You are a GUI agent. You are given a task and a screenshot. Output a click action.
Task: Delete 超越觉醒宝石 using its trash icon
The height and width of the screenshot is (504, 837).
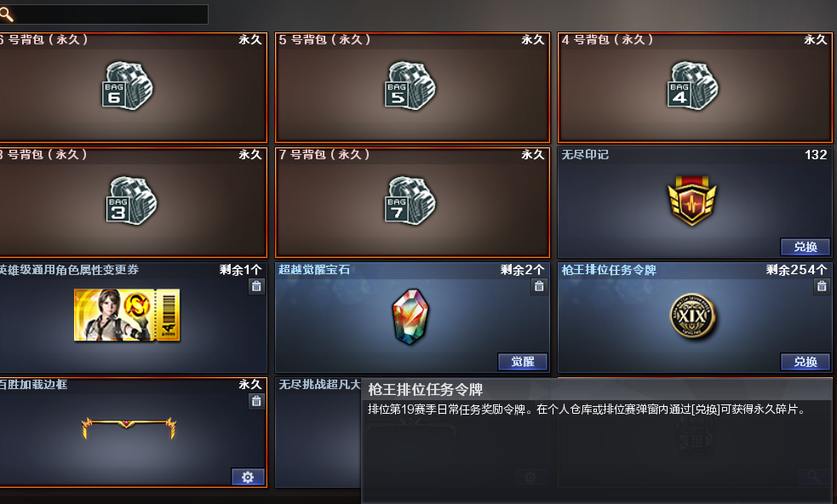pos(539,287)
